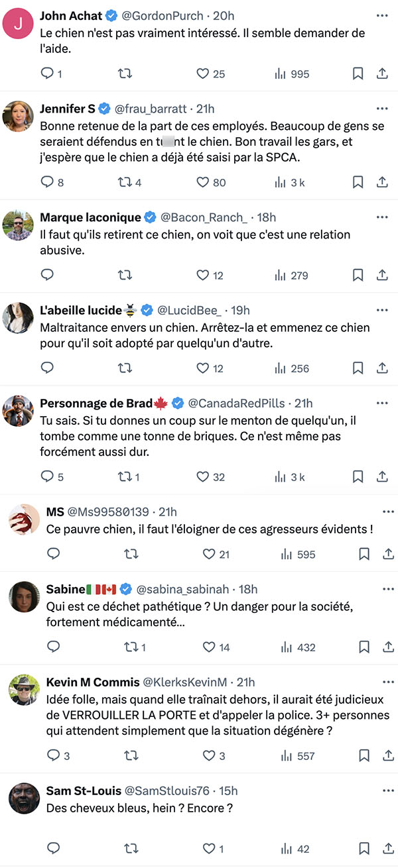
Task: Open more options on Personnage de Brad's tweet
Action: (382, 402)
